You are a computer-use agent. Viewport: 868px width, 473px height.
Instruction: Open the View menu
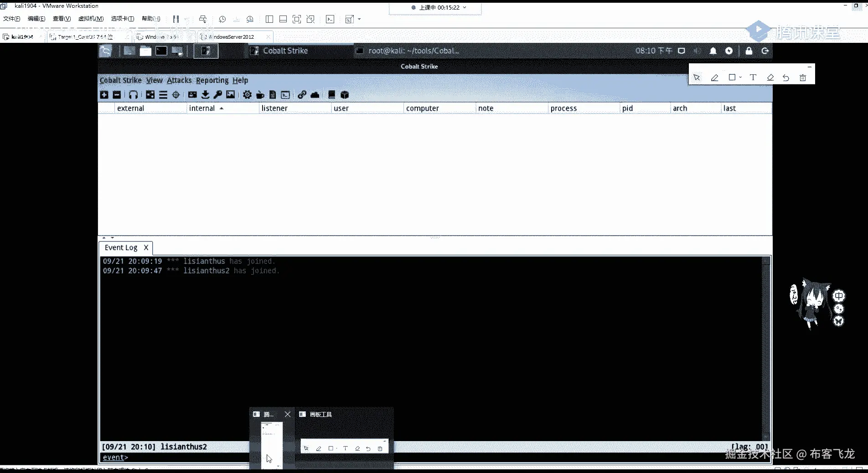(x=154, y=80)
